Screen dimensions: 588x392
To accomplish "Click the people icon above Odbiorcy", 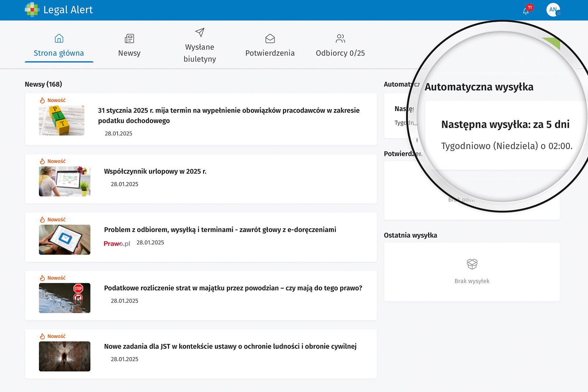I will pos(340,39).
